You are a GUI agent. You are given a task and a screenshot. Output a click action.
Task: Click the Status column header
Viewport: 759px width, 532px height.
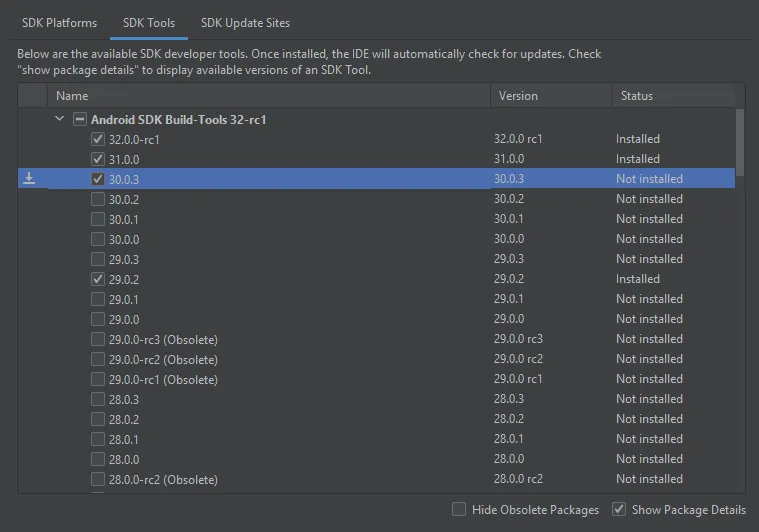tap(636, 96)
